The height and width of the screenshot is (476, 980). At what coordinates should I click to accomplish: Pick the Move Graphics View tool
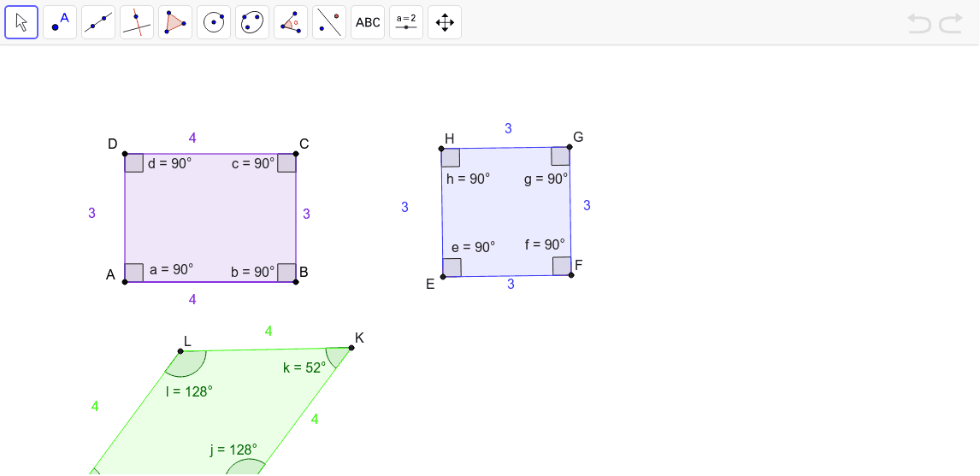(445, 22)
